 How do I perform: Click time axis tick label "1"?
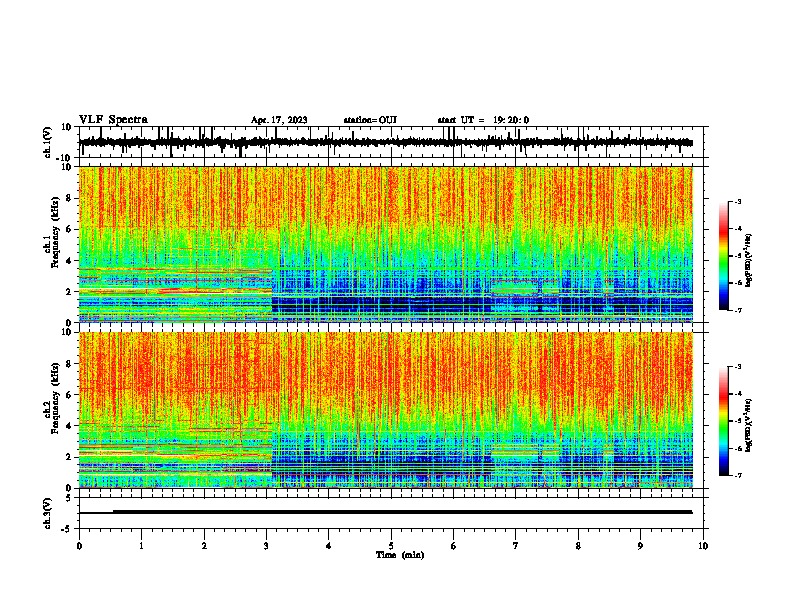[141, 546]
